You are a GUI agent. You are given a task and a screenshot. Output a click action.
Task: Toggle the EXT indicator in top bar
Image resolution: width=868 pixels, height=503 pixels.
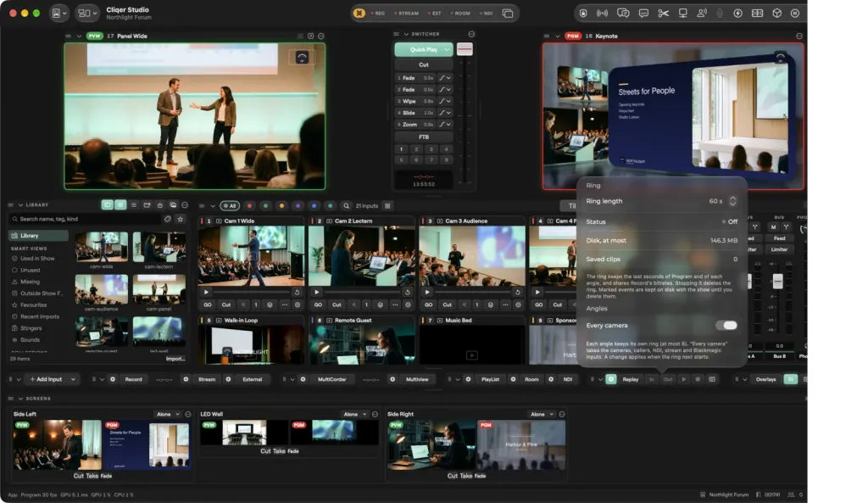pos(435,14)
